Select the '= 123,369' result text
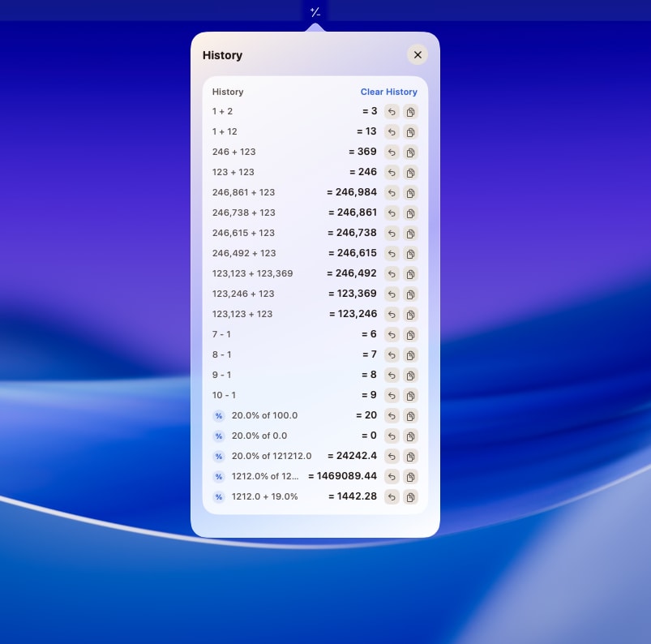This screenshot has width=651, height=644. (353, 294)
